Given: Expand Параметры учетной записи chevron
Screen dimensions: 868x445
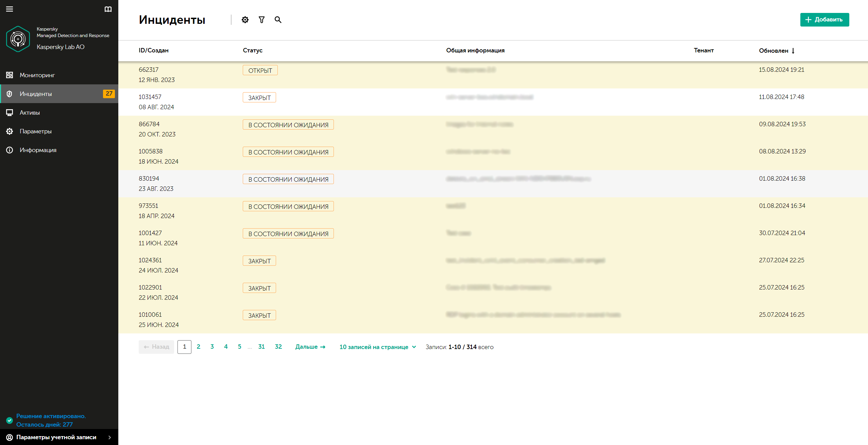Looking at the screenshot, I should [x=109, y=438].
